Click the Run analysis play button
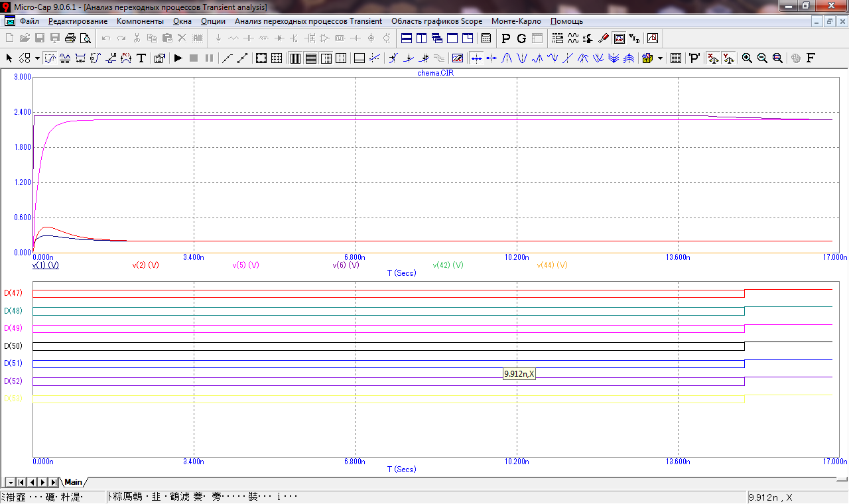Viewport: 849px width, 504px height. pos(178,58)
